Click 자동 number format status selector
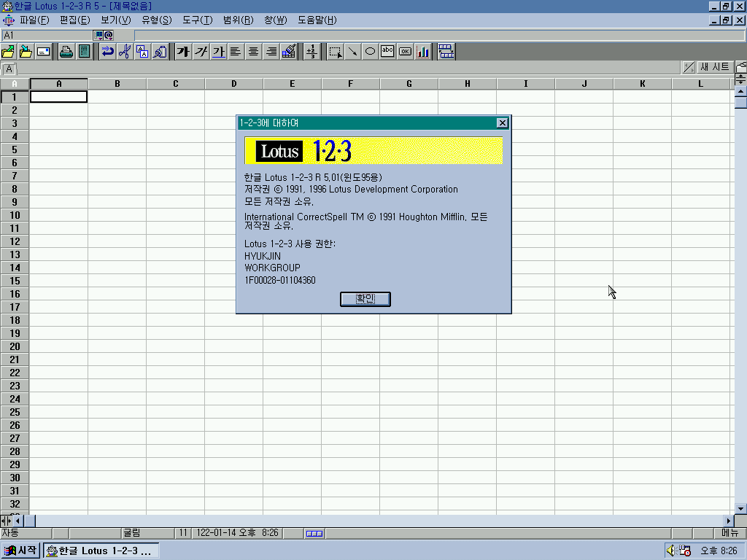Screen dimensions: 747x560 (x=26, y=533)
